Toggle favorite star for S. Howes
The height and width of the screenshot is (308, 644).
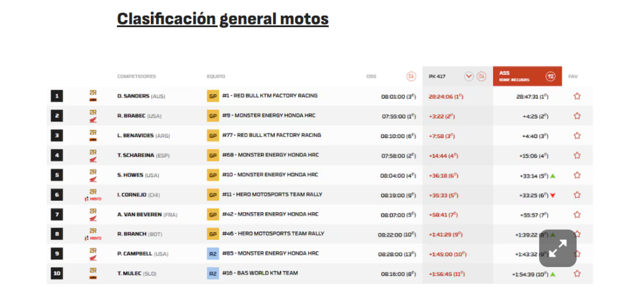(577, 175)
